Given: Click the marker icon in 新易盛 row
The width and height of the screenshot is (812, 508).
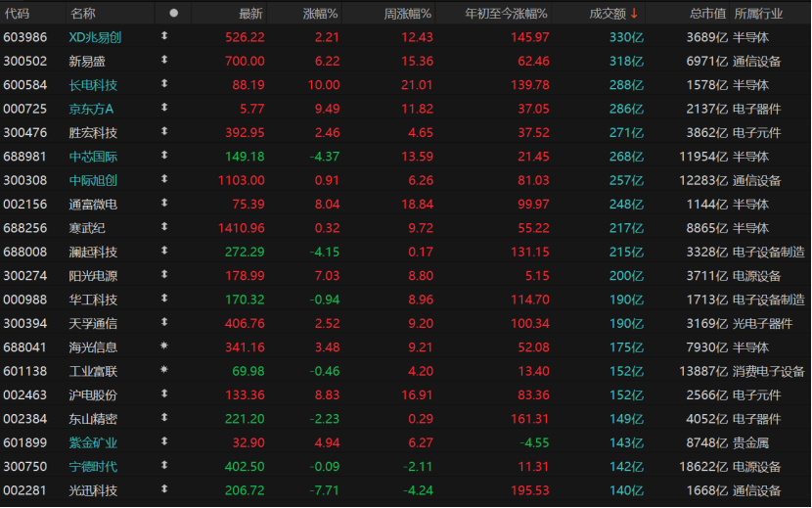Looking at the screenshot, I should pos(164,60).
